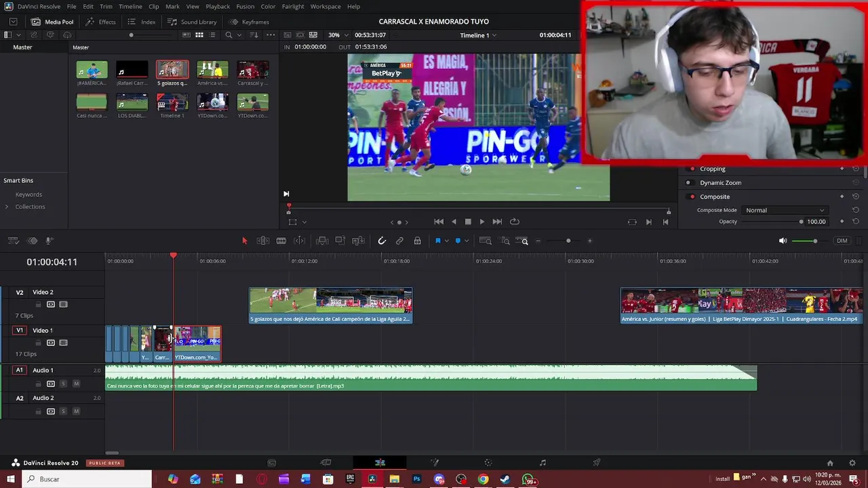Open the Trim menu
The height and width of the screenshot is (488, 868).
coord(106,6)
